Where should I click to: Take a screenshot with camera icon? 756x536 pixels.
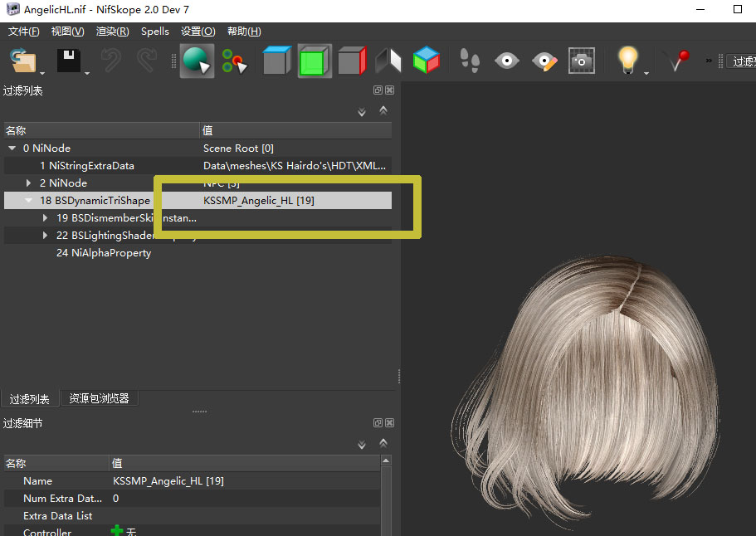(x=582, y=61)
